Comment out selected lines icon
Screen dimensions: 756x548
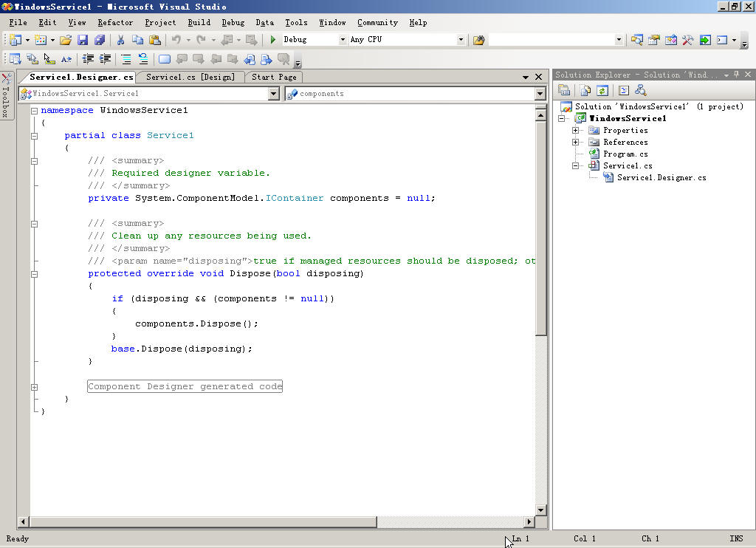point(126,59)
